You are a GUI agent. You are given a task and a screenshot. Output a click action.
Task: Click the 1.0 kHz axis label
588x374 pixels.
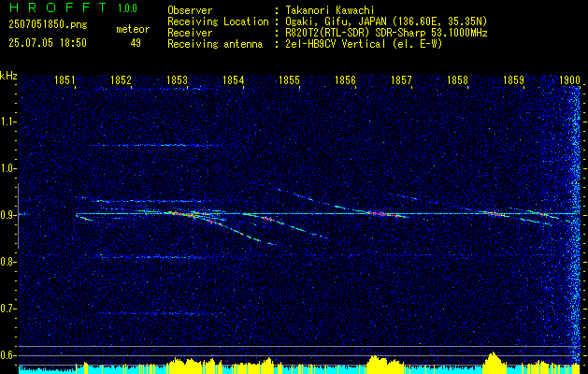pos(7,168)
